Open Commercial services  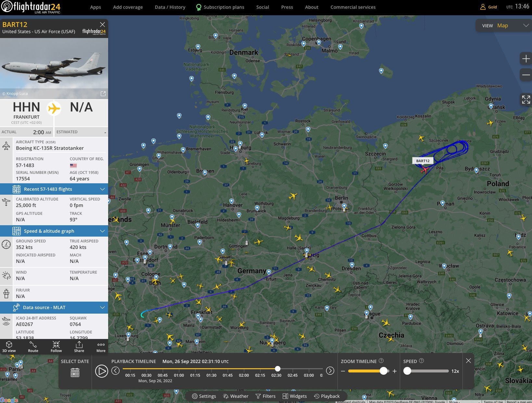click(x=353, y=7)
